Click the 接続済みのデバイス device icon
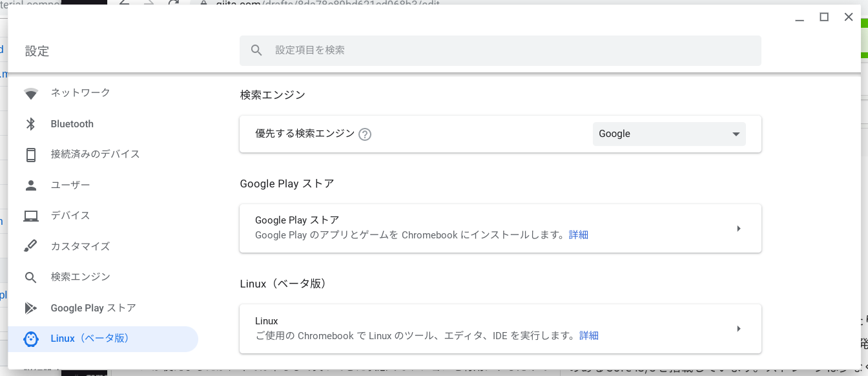Image resolution: width=868 pixels, height=376 pixels. click(x=31, y=154)
